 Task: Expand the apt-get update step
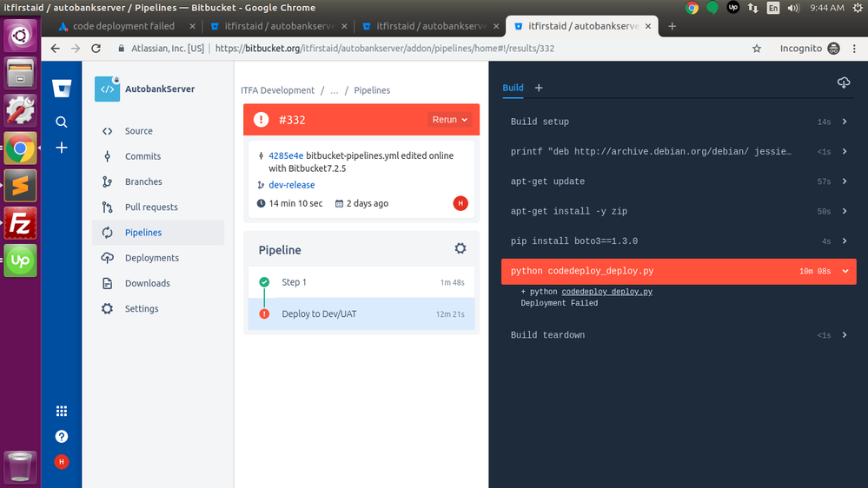point(679,181)
